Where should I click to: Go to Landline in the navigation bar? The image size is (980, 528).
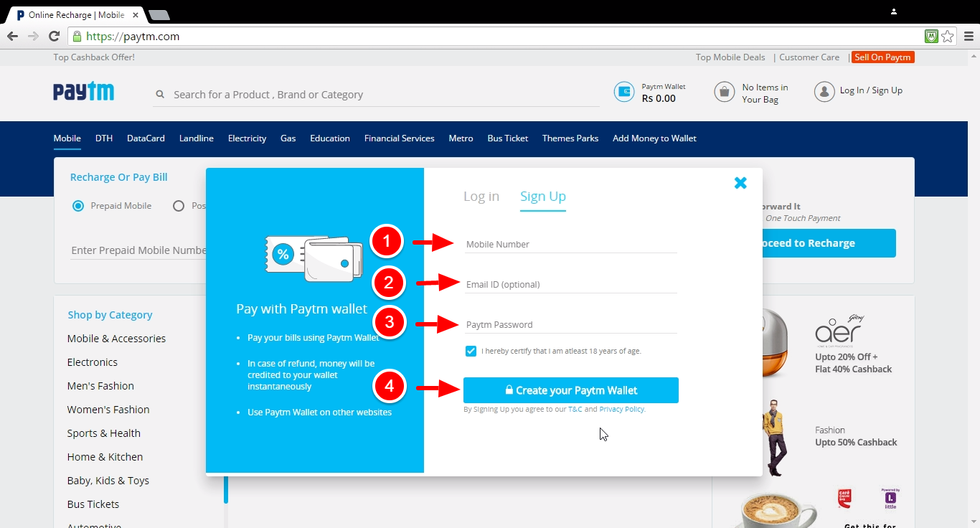pos(197,138)
